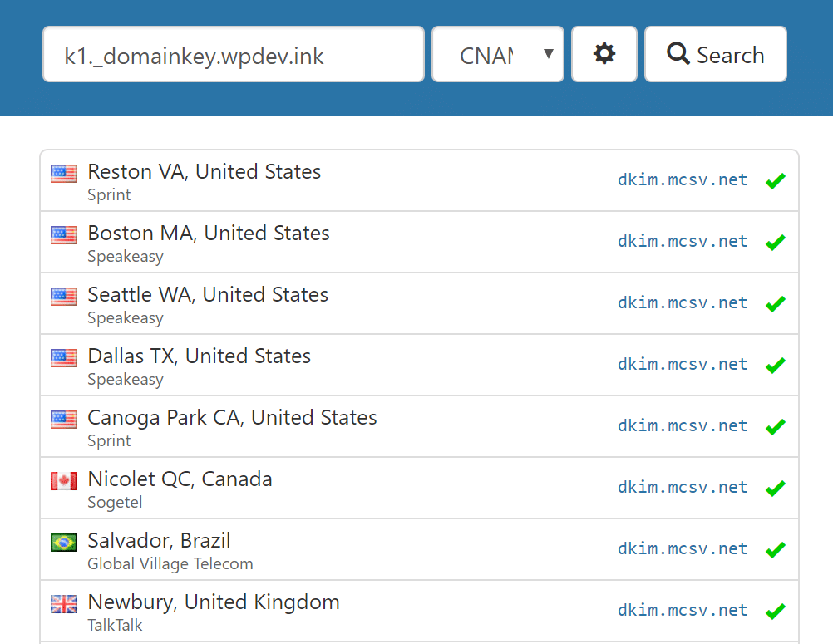Image resolution: width=833 pixels, height=644 pixels.
Task: Click the Search button
Action: [x=715, y=55]
